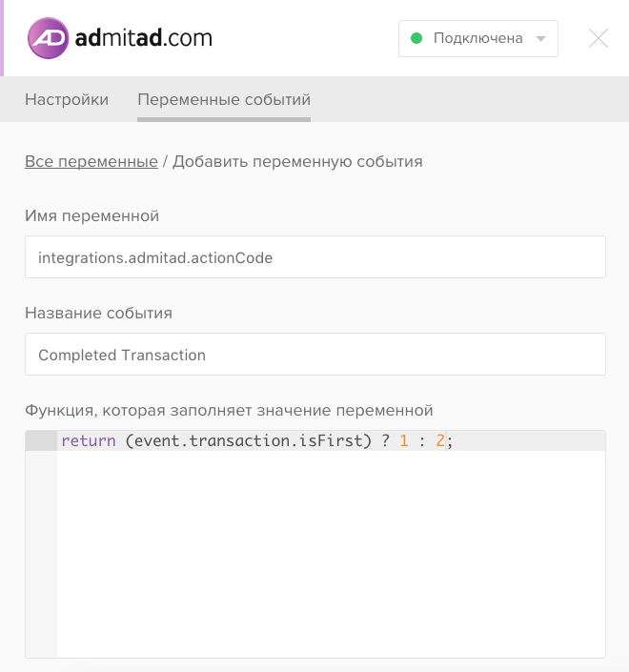Place cursor on the return keyword
Image resolution: width=629 pixels, height=672 pixels.
(89, 440)
